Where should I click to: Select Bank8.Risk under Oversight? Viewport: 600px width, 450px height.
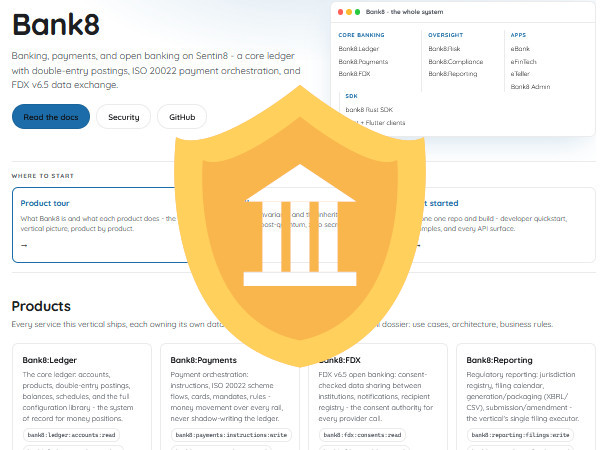pos(444,49)
